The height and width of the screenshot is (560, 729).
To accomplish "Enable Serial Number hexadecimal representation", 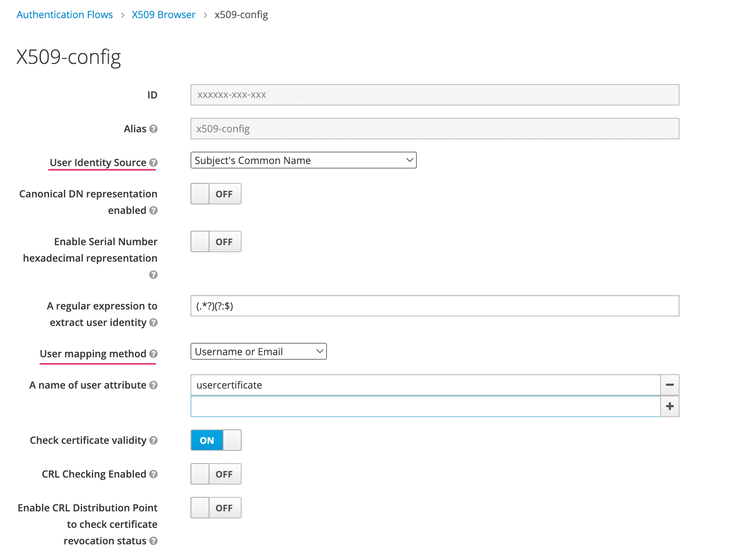I will tap(216, 242).
